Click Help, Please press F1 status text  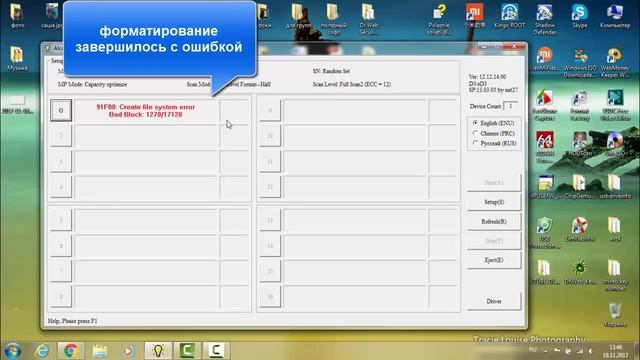tap(73, 321)
